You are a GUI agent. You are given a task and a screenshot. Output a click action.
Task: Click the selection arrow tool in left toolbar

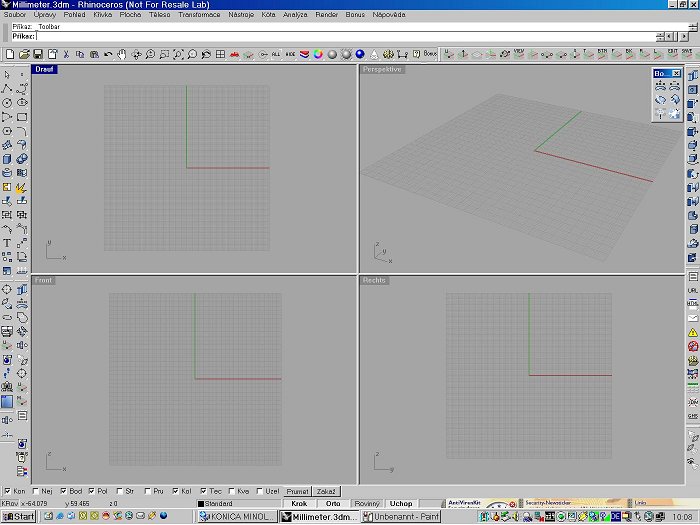7,75
